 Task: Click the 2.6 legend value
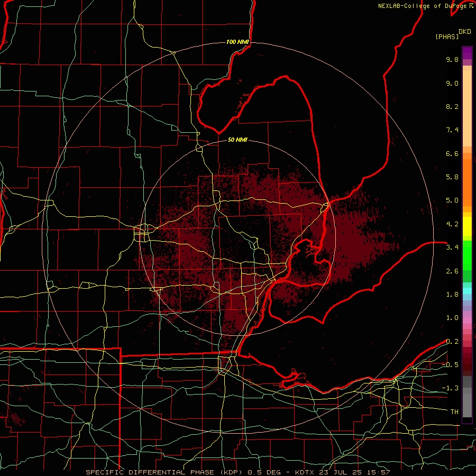coord(452,271)
